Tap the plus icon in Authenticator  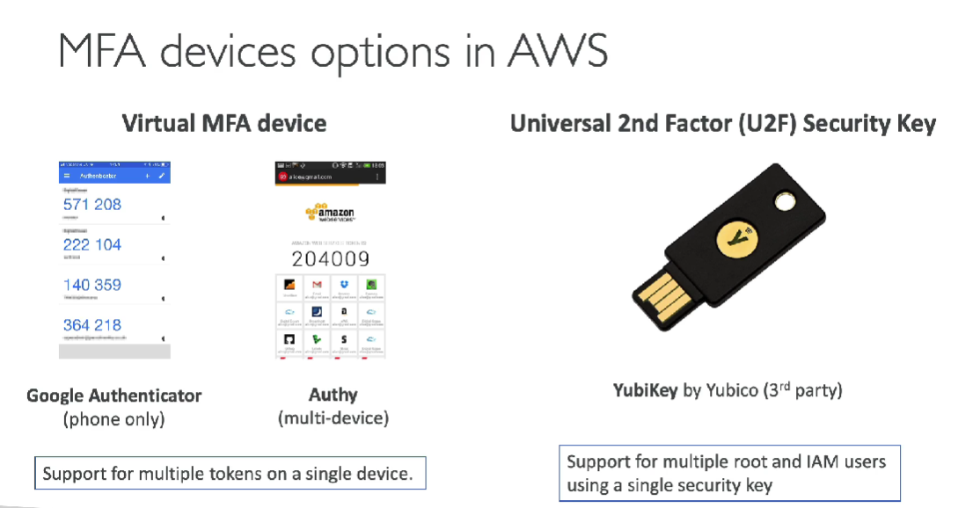coord(146,177)
